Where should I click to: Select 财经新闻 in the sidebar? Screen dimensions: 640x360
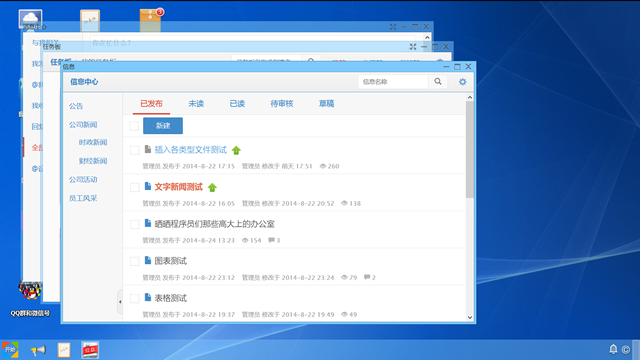[x=93, y=161]
